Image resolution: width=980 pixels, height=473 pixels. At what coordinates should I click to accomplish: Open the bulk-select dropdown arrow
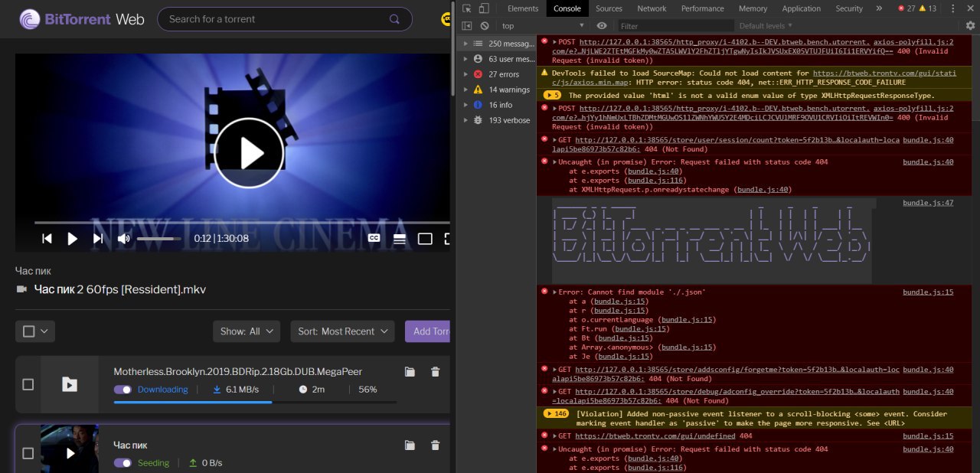[44, 331]
